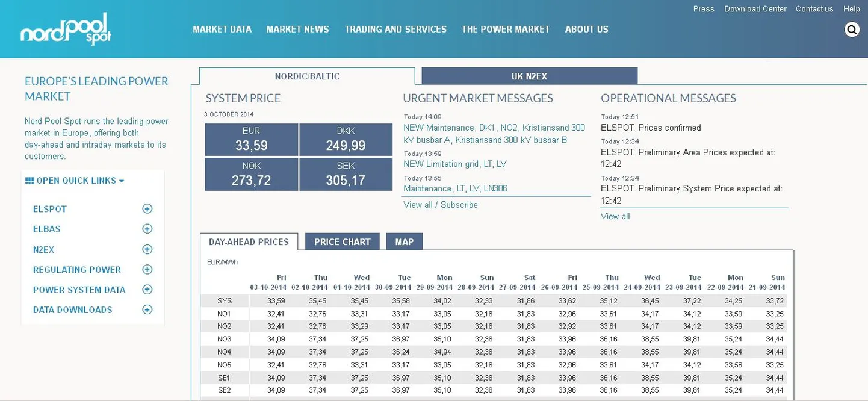Viewport: 868px width, 401px height.
Task: Select the EUR 33,59 system price tile
Action: (x=252, y=139)
